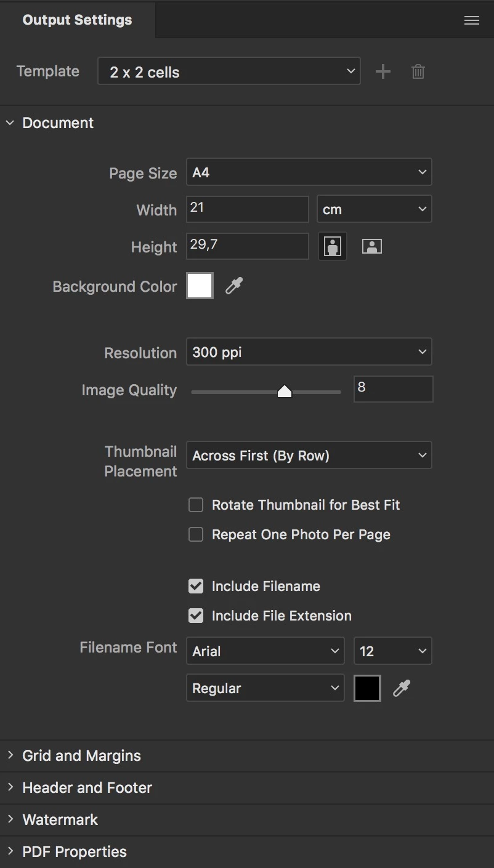Delete the current template
This screenshot has width=494, height=868.
click(x=418, y=71)
